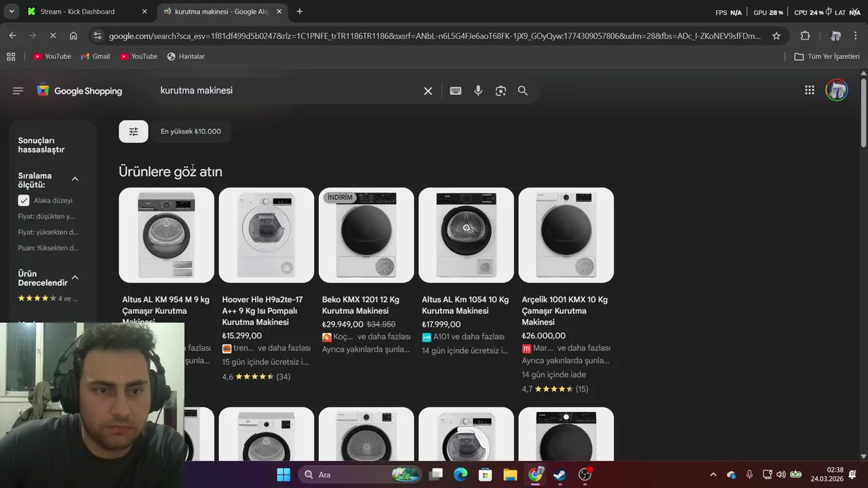Start voice search with microphone
This screenshot has width=868, height=488.
[478, 91]
